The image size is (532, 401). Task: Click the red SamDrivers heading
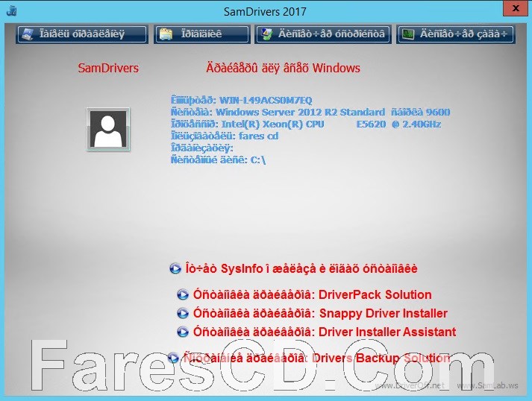pyautogui.click(x=108, y=68)
